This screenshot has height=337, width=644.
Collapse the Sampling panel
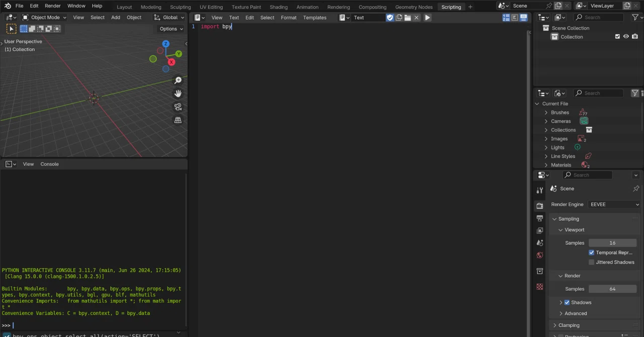(554, 219)
